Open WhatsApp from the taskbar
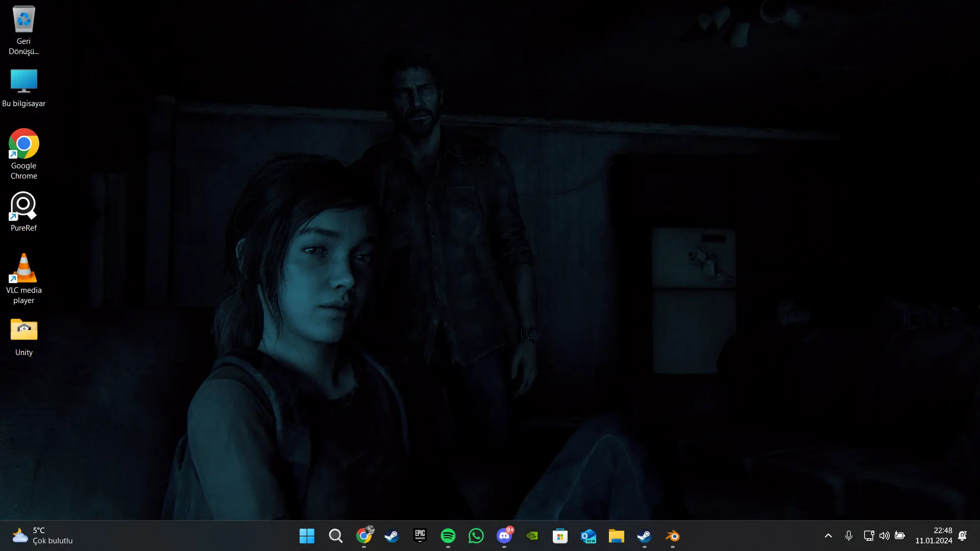Image resolution: width=980 pixels, height=551 pixels. tap(476, 536)
